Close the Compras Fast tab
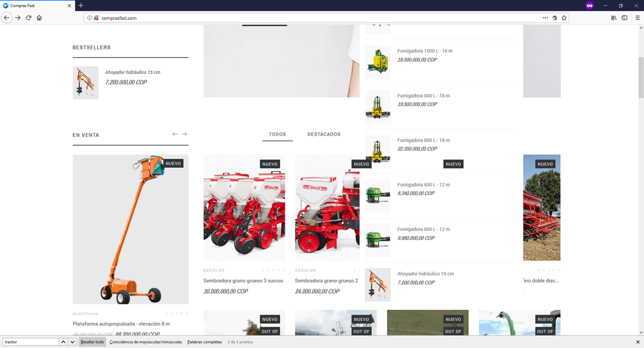The width and height of the screenshot is (644, 348). pos(69,6)
